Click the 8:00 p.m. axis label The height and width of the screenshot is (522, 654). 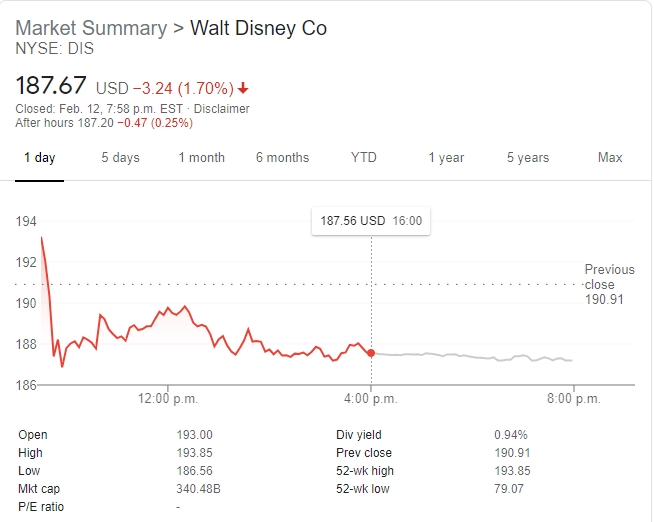574,399
